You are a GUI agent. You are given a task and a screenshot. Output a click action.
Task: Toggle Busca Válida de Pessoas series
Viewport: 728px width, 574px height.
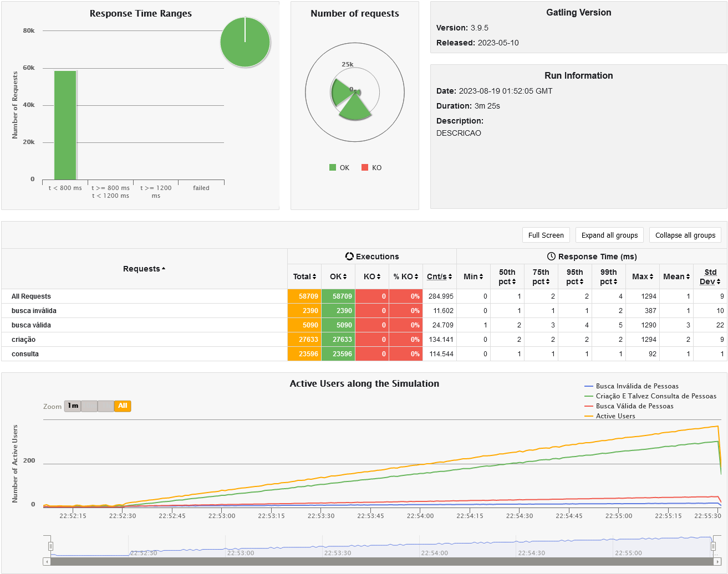tap(629, 406)
